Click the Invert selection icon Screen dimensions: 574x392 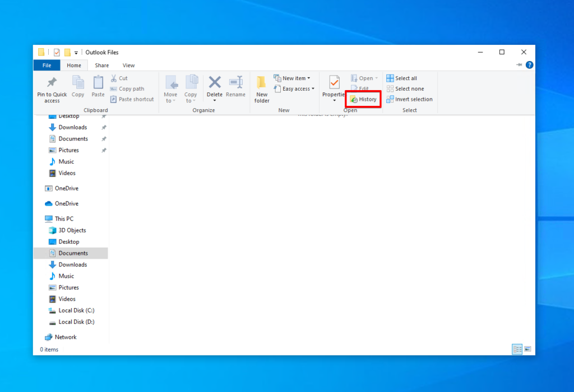(x=410, y=99)
